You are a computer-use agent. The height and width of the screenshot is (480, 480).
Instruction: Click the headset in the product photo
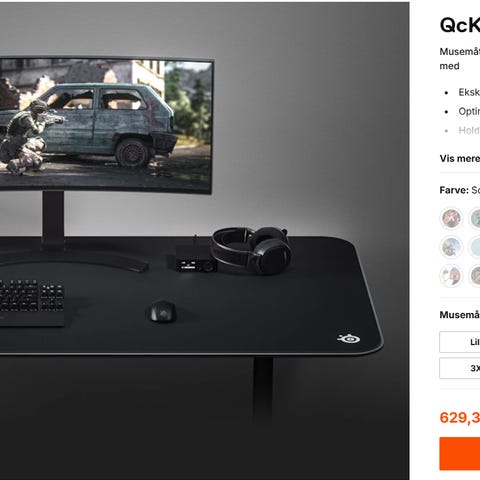[252, 249]
